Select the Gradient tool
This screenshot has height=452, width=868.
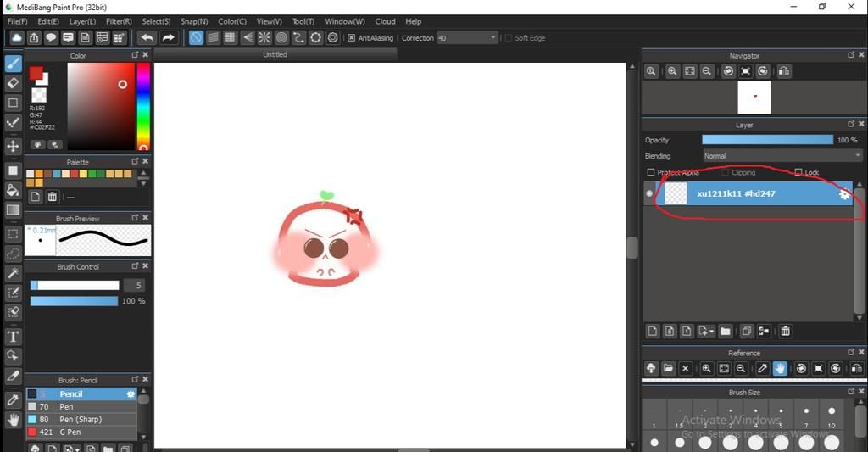click(x=14, y=210)
